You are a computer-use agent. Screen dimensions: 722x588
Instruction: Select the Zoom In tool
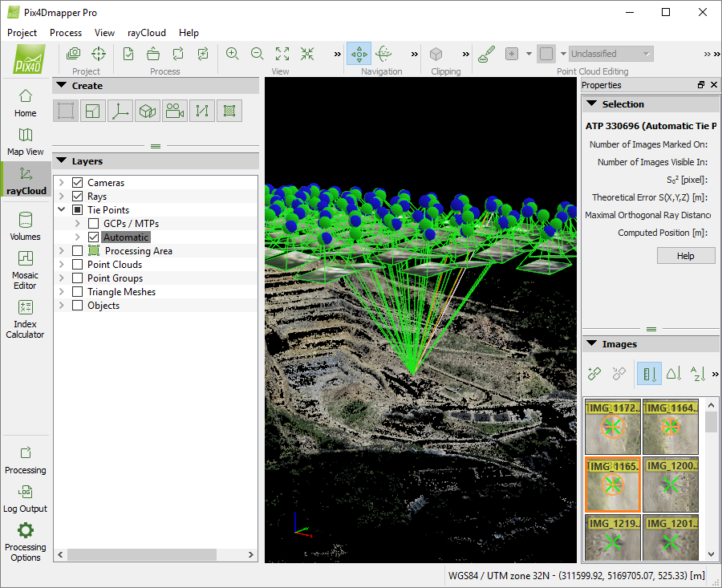[x=232, y=53]
